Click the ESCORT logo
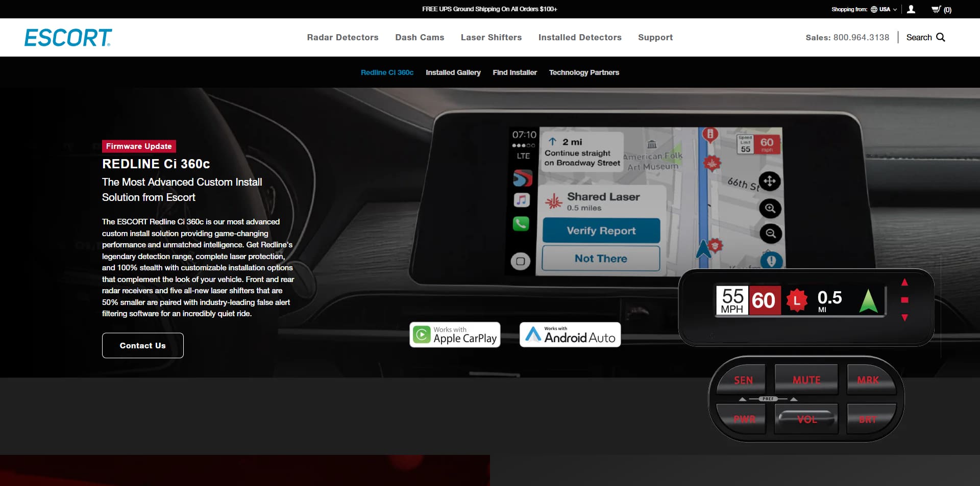Viewport: 980px width, 486px height. tap(68, 38)
